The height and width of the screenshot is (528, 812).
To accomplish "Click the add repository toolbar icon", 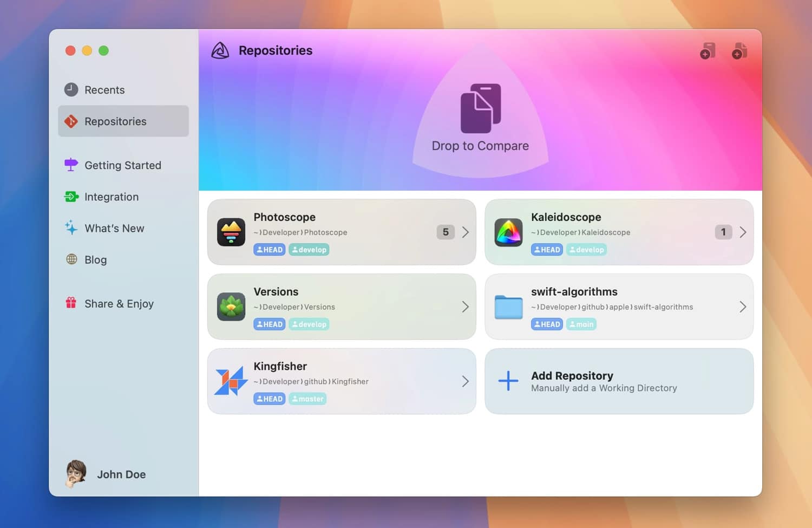I will [708, 51].
